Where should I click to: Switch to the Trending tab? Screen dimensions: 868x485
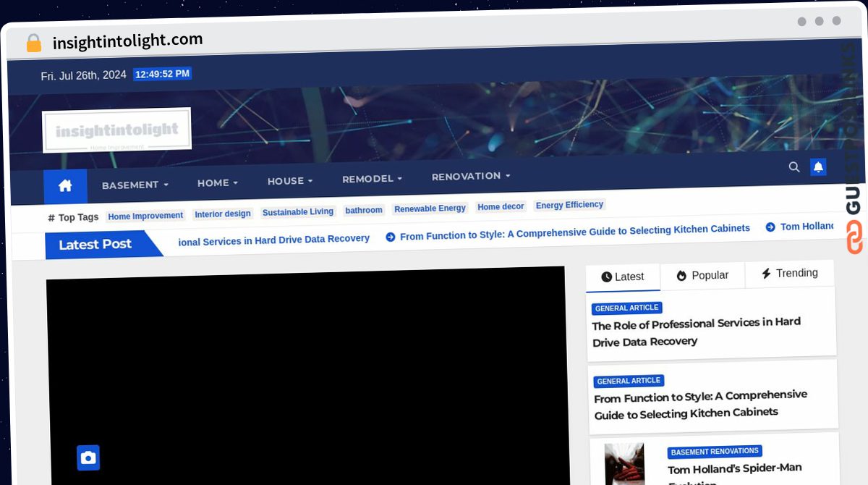pos(790,273)
